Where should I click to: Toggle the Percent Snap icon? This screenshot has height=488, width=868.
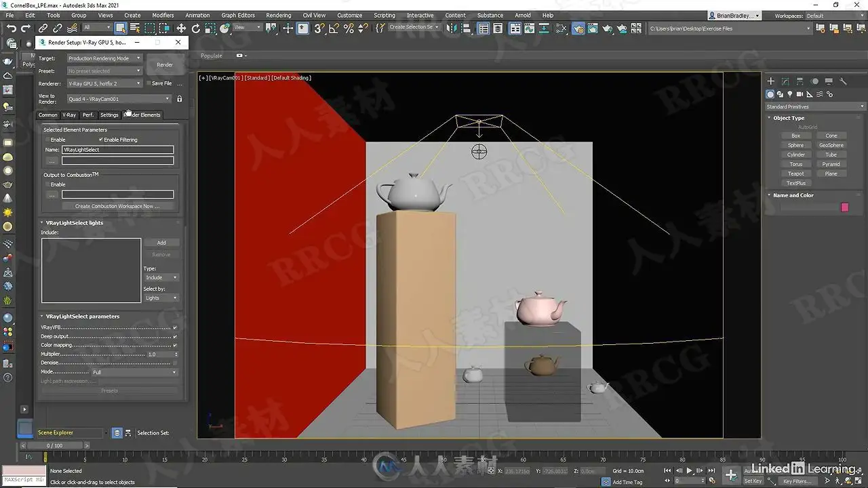click(349, 28)
